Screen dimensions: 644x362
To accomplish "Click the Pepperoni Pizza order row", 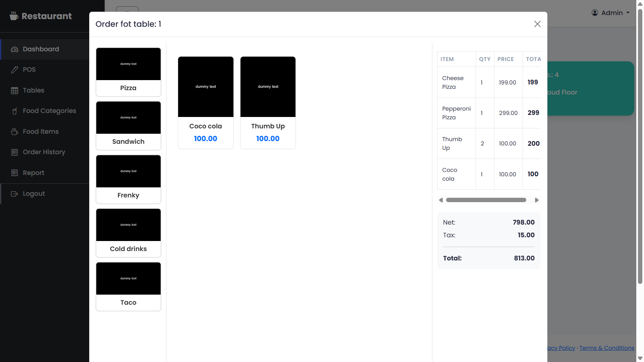I will pyautogui.click(x=489, y=113).
